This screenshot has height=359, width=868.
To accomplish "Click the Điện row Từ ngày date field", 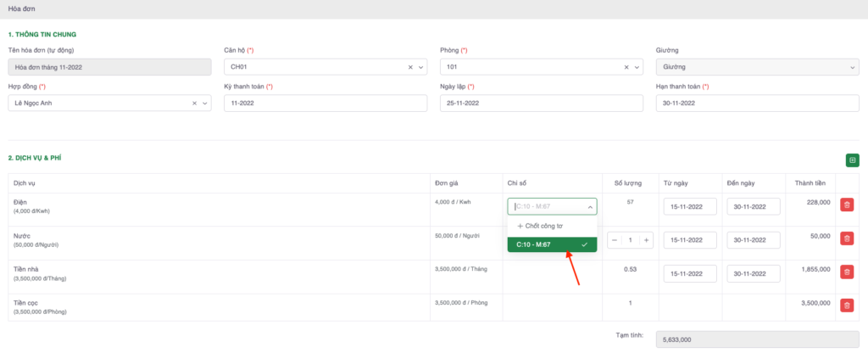I will pos(690,206).
